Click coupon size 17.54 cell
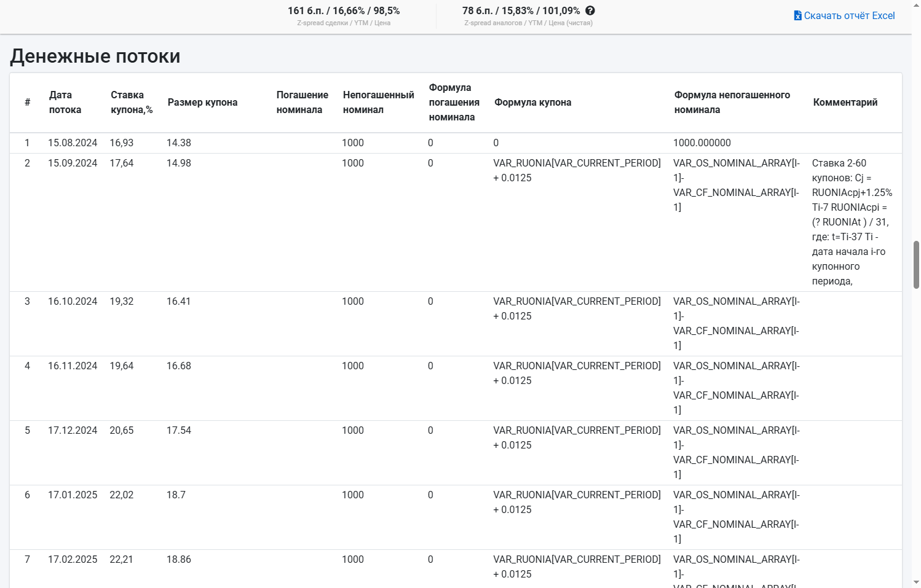The height and width of the screenshot is (588, 921). click(x=179, y=431)
